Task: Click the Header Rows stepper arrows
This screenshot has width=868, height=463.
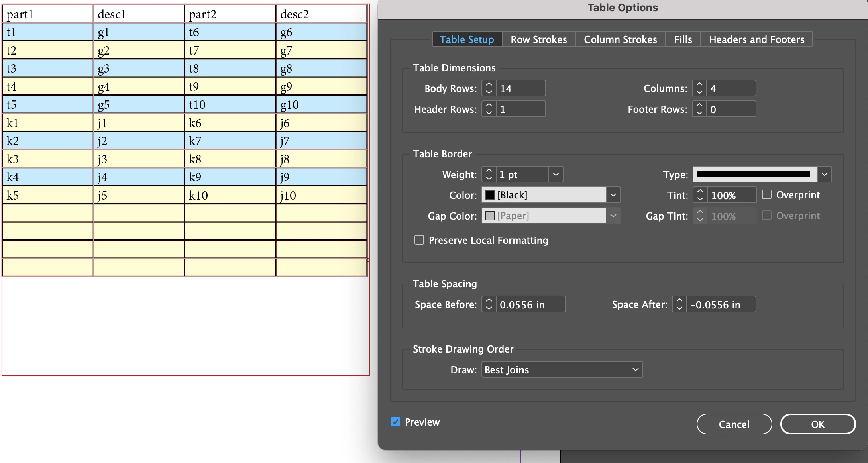Action: (x=489, y=109)
